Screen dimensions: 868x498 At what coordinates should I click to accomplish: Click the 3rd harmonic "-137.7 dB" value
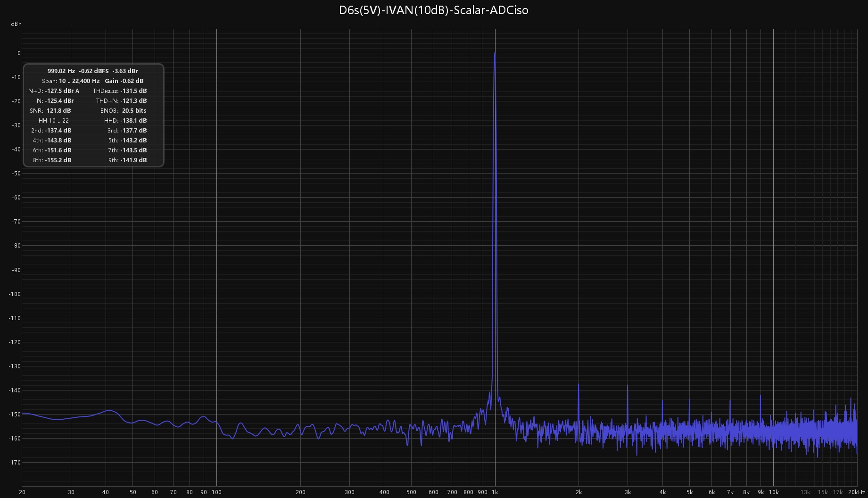coord(133,130)
